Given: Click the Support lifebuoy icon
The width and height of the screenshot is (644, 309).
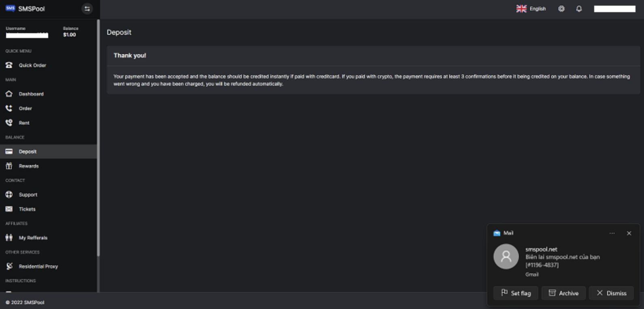Looking at the screenshot, I should tap(9, 195).
